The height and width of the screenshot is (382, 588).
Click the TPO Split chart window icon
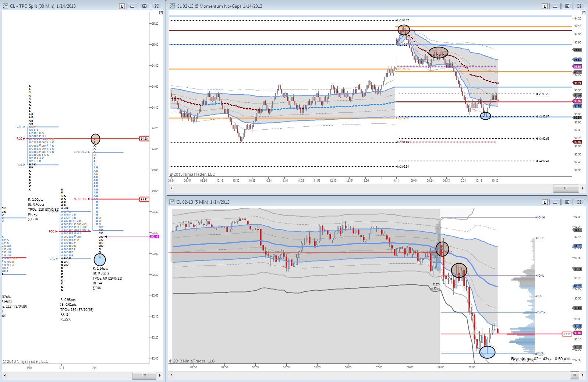coord(6,6)
